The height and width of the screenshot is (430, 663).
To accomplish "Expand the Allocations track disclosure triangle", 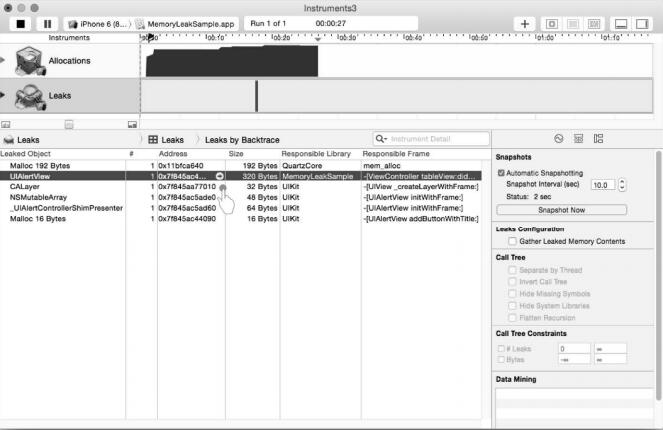I will [5, 61].
